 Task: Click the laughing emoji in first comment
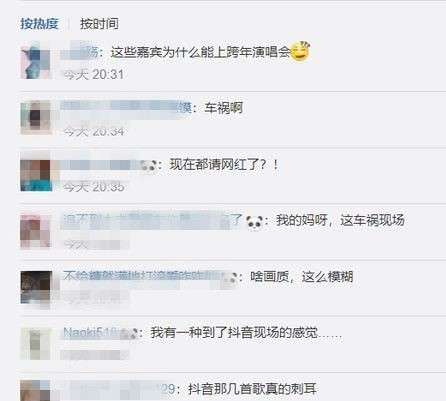(x=300, y=51)
